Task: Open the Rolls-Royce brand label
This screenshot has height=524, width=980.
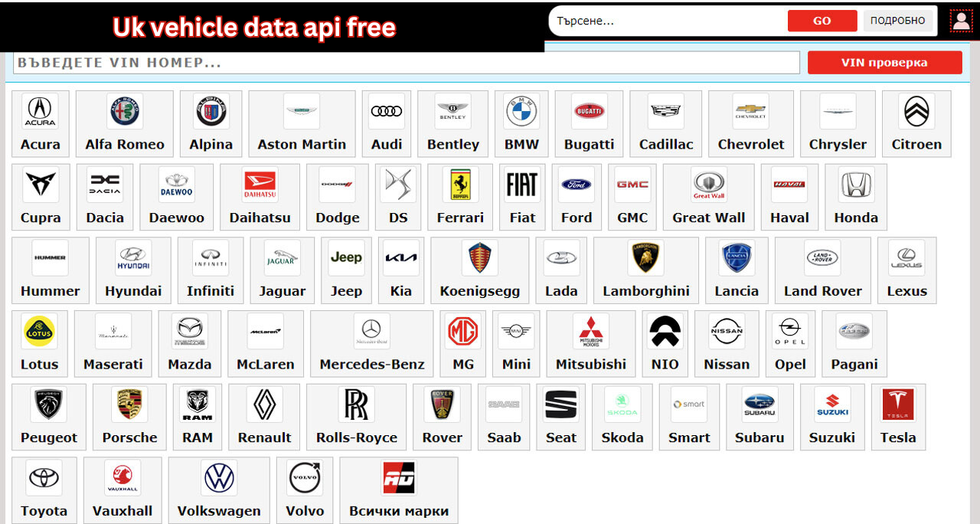Action: pos(356,438)
